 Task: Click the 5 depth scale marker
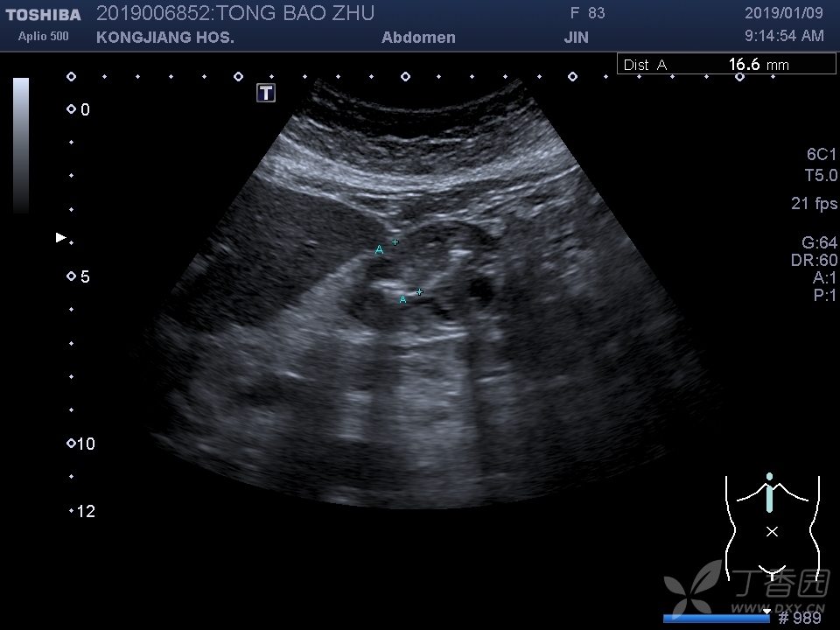click(x=79, y=276)
